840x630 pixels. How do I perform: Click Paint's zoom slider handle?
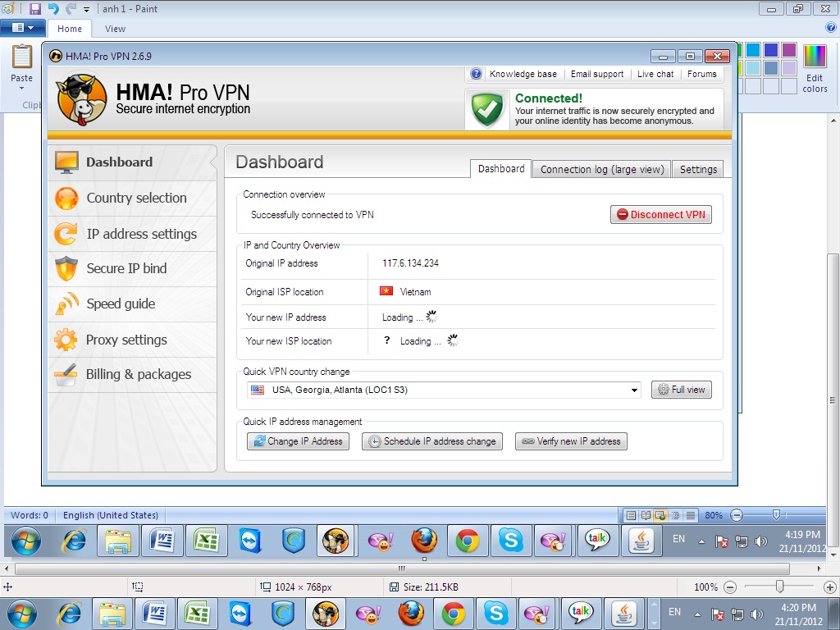[780, 587]
